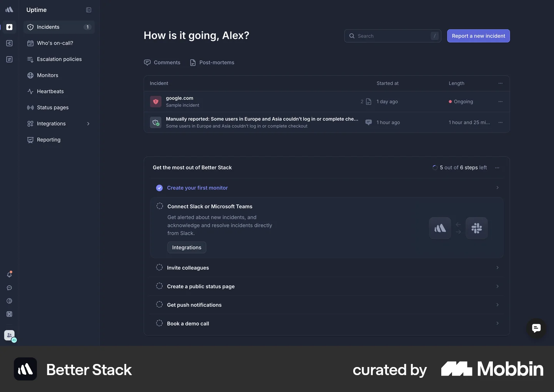The width and height of the screenshot is (554, 392).
Task: Switch to Post-mortems tab
Action: coord(212,62)
